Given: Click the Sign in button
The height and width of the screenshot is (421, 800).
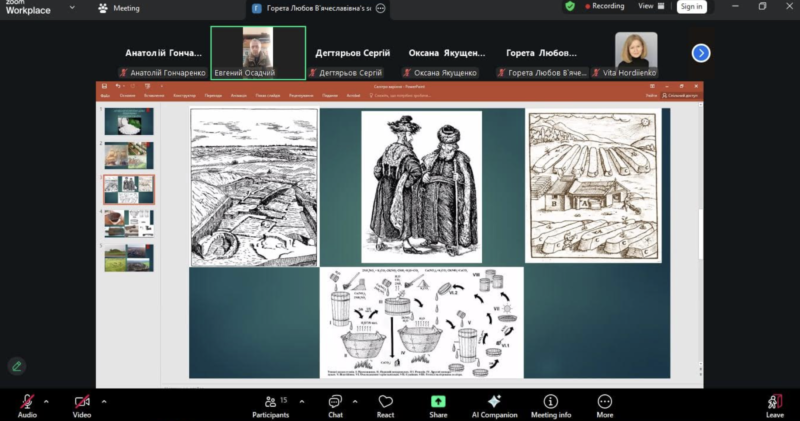Looking at the screenshot, I should [690, 7].
